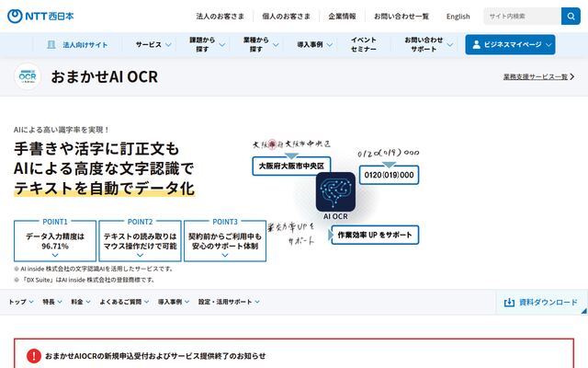Expand お問い合わせサポート menu
The height and width of the screenshot is (368, 588).
(429, 45)
